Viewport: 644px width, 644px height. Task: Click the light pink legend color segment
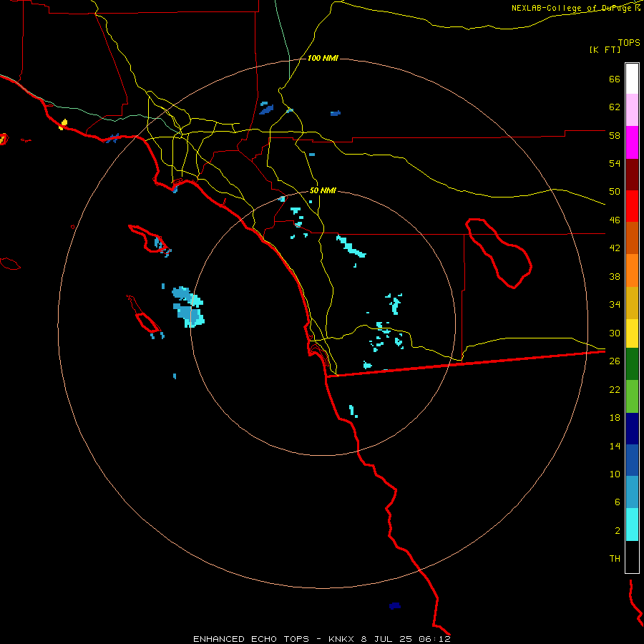coord(632,110)
